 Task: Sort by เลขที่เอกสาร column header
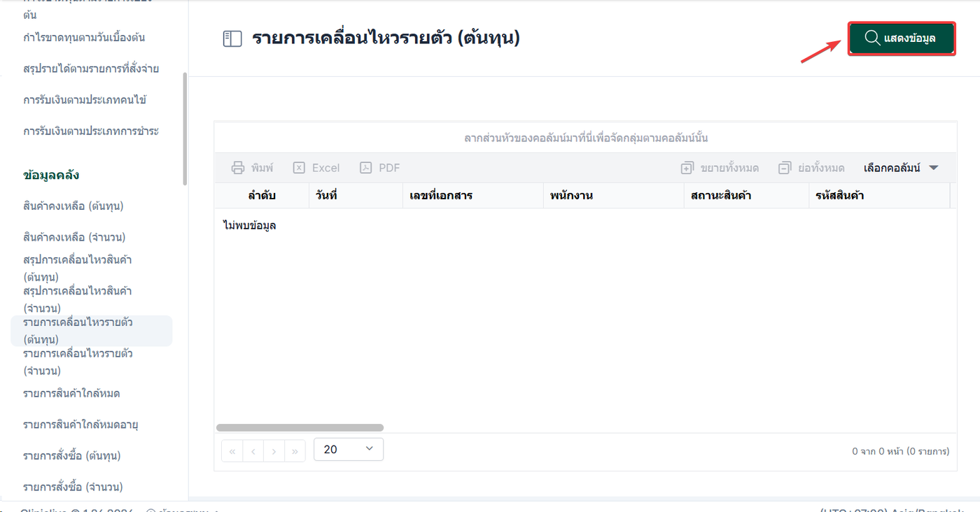[473, 196]
